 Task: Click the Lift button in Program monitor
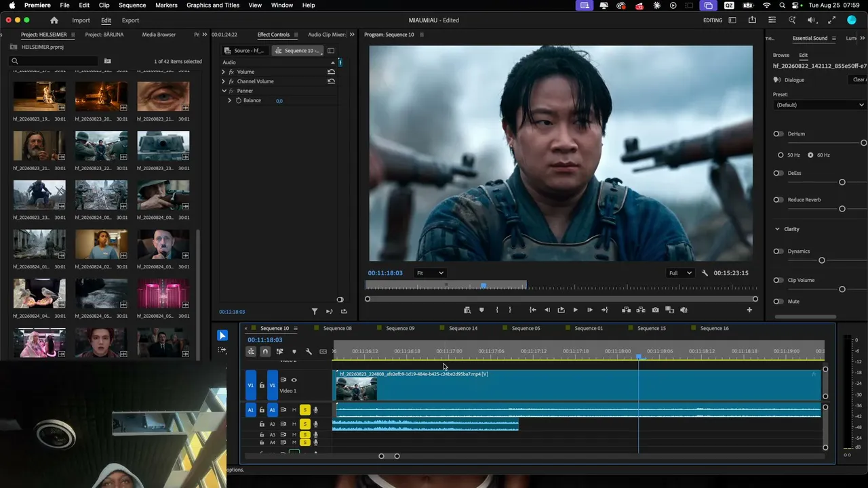(626, 310)
